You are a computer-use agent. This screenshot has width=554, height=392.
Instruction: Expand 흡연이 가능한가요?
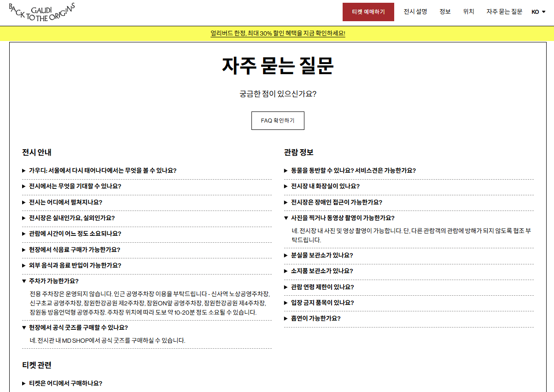(409, 318)
